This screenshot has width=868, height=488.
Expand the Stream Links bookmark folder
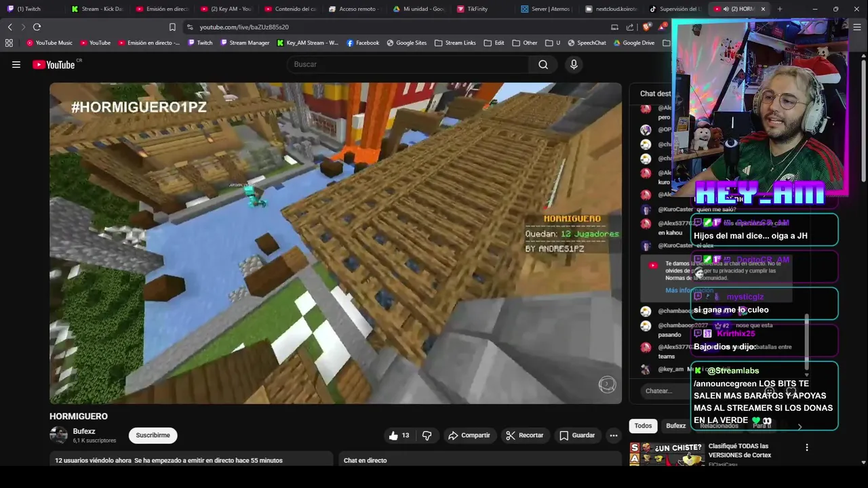[x=455, y=43]
